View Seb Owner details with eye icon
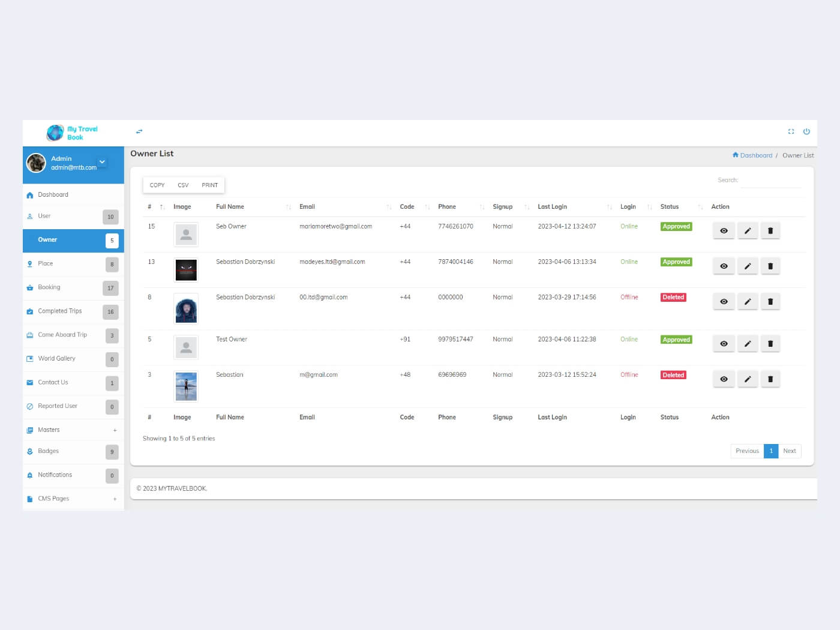Viewport: 840px width, 630px height. 724,231
